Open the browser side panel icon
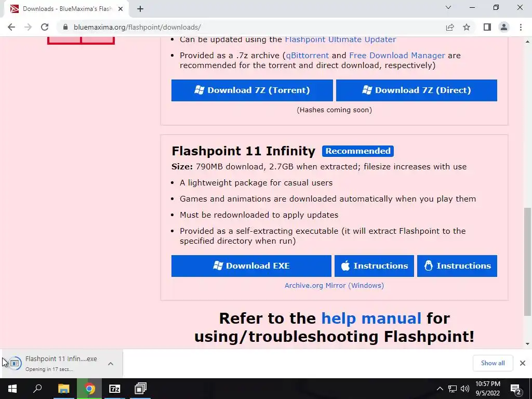 (487, 27)
